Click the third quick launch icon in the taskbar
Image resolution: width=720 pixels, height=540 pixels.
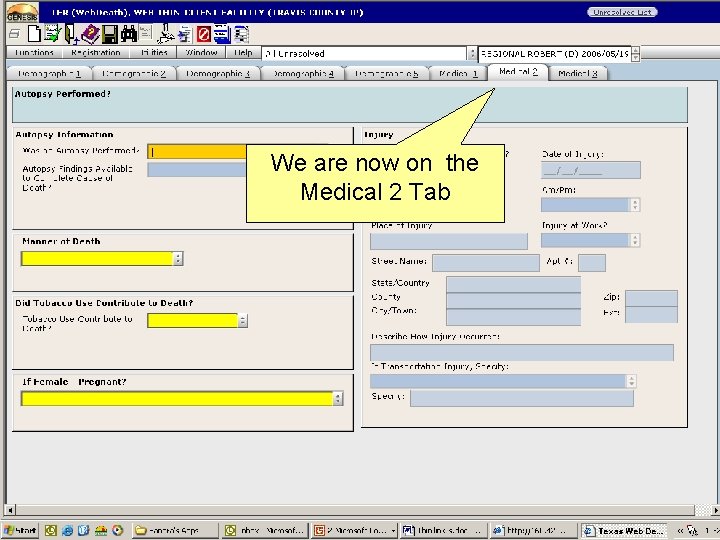point(84,530)
